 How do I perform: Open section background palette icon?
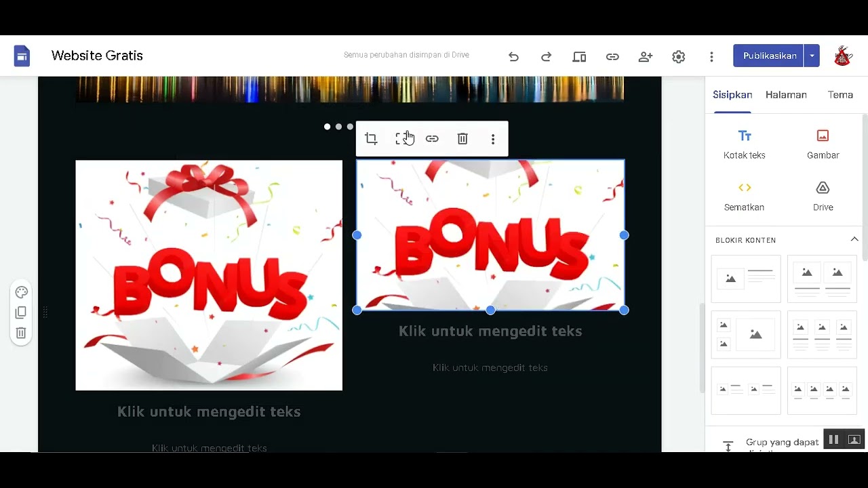(x=21, y=292)
